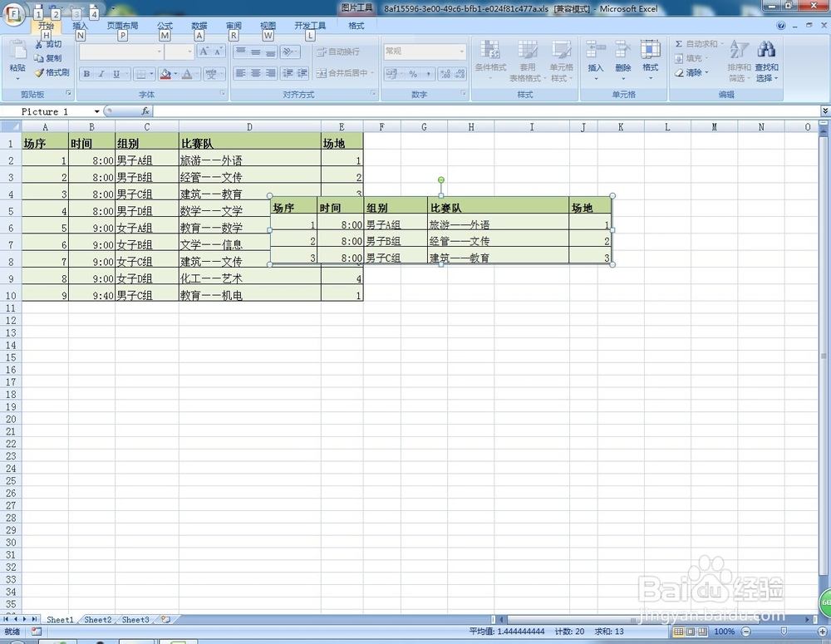Click Decrease Decimal icon
Image resolution: width=831 pixels, height=644 pixels.
[x=460, y=74]
